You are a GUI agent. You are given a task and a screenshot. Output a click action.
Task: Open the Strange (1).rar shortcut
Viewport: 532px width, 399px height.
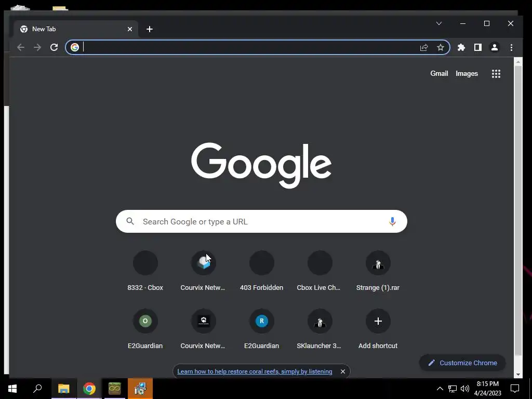pyautogui.click(x=378, y=271)
